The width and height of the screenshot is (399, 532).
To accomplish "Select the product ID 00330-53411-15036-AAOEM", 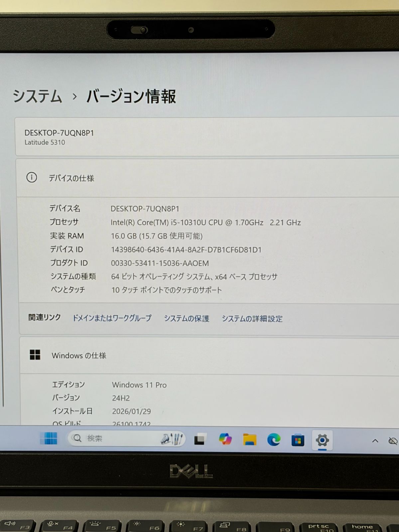I will 160,263.
